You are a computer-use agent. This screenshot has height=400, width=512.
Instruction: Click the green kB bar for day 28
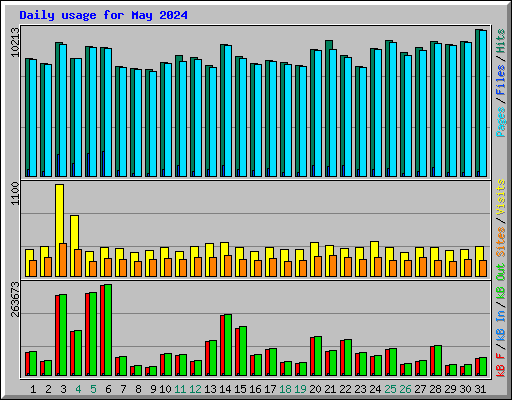(x=438, y=361)
